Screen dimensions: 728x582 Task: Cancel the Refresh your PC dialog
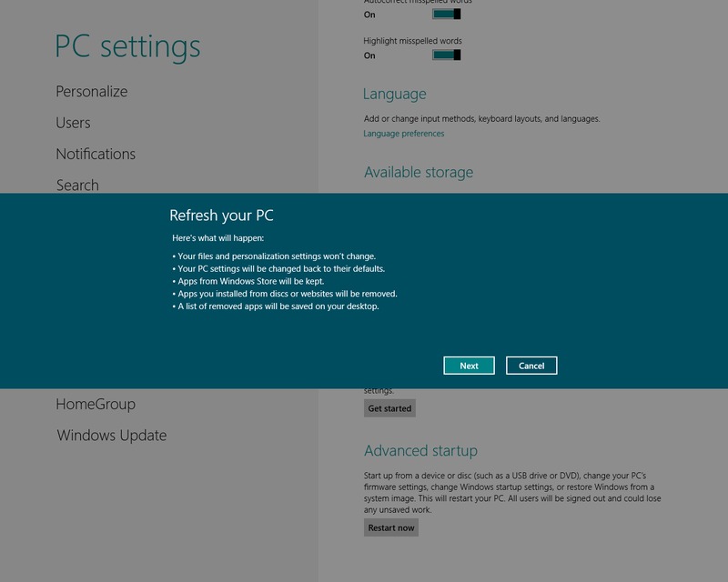[x=531, y=366]
